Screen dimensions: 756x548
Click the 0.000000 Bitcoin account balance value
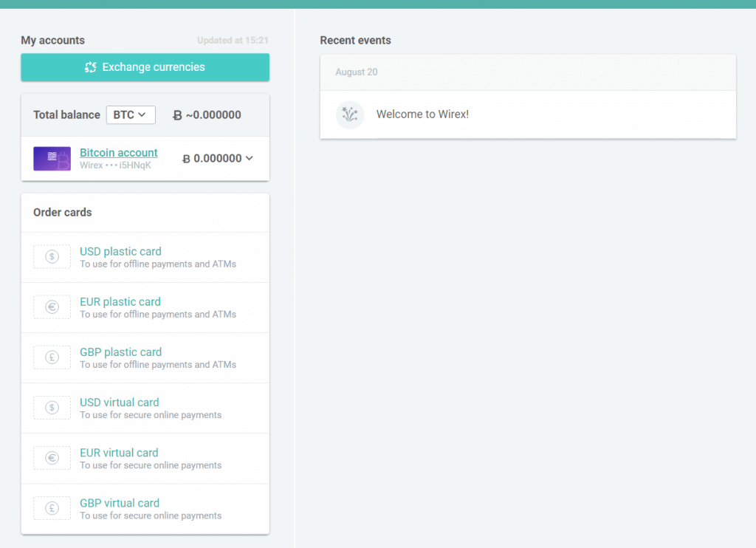218,158
